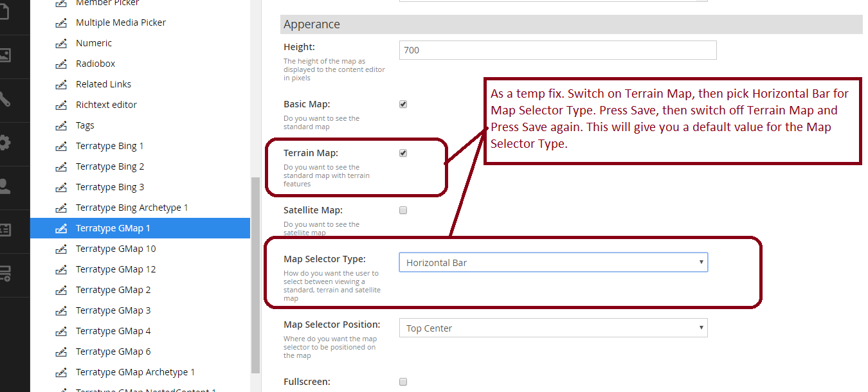
Task: Select Terratype GMap 2 label
Action: tap(113, 290)
